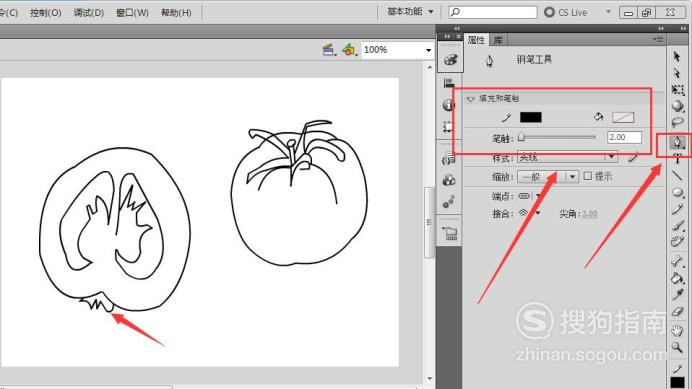Screen dimensions: 692x389
Task: Open the 帮助(H) menu
Action: click(176, 13)
